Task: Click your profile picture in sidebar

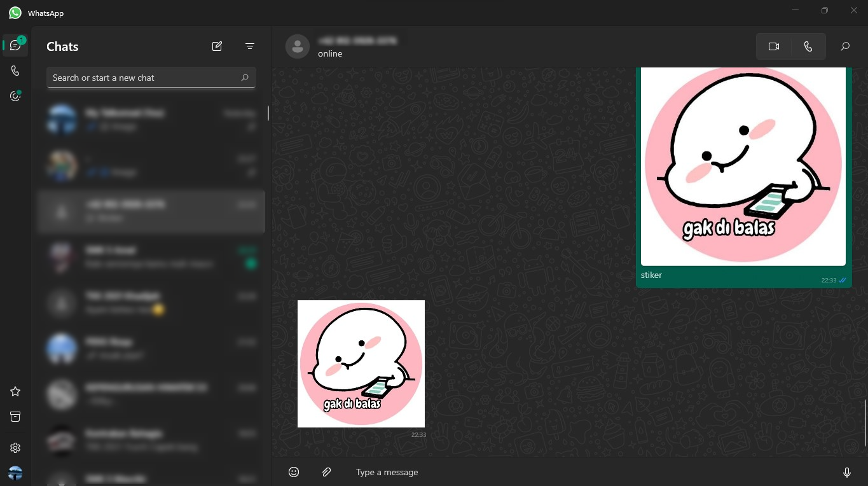Action: click(15, 473)
